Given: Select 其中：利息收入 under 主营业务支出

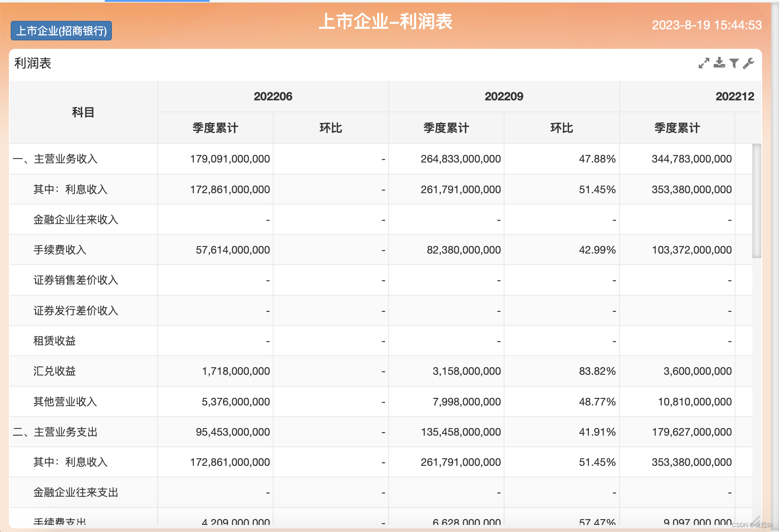Looking at the screenshot, I should 71,462.
